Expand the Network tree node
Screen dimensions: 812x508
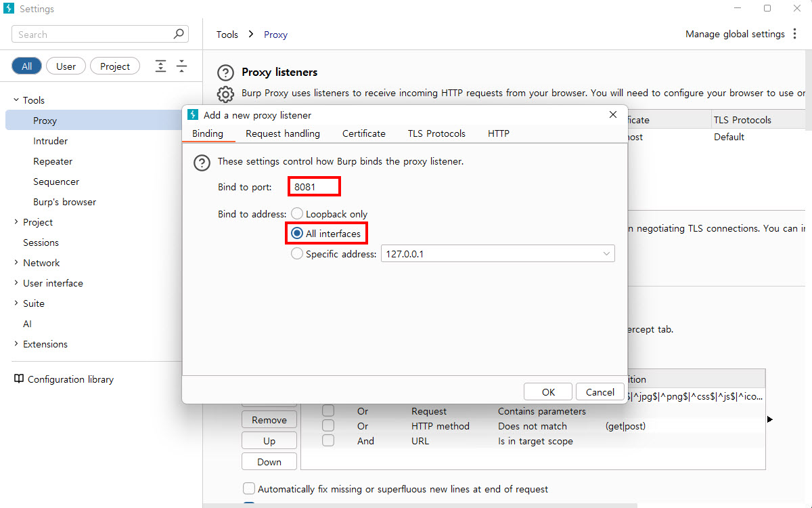[x=16, y=262]
